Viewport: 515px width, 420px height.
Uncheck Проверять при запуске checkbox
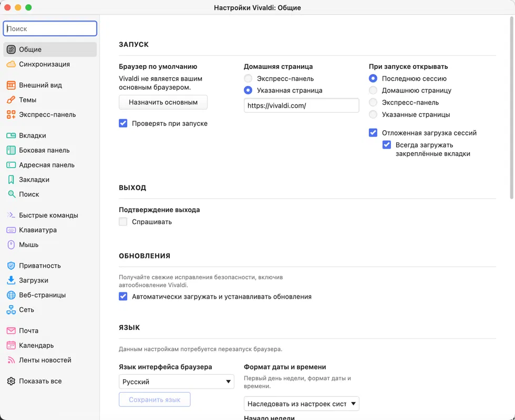pos(123,123)
